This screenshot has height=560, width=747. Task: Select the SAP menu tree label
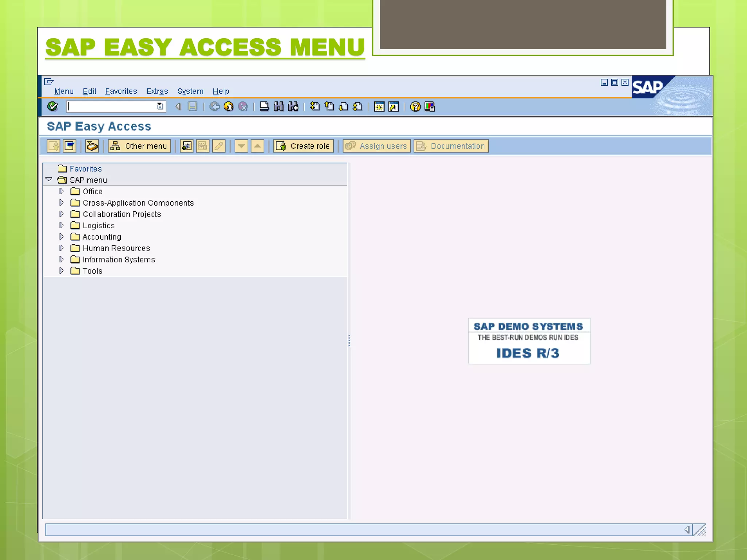click(88, 180)
